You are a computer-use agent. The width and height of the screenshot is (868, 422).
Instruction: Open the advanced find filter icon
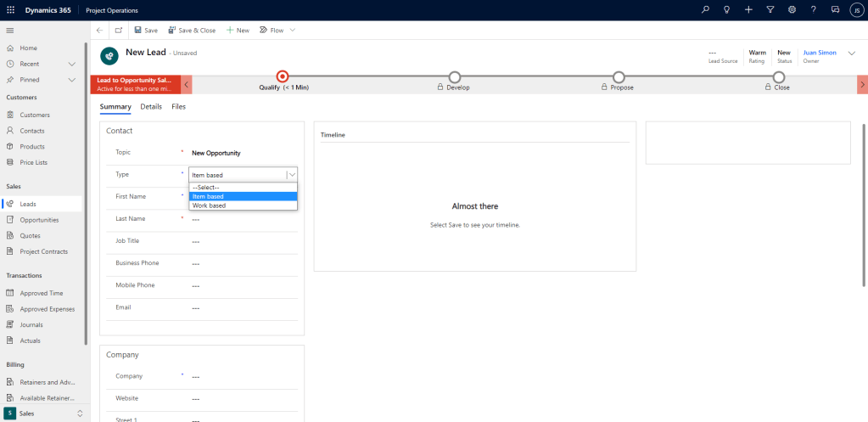770,9
